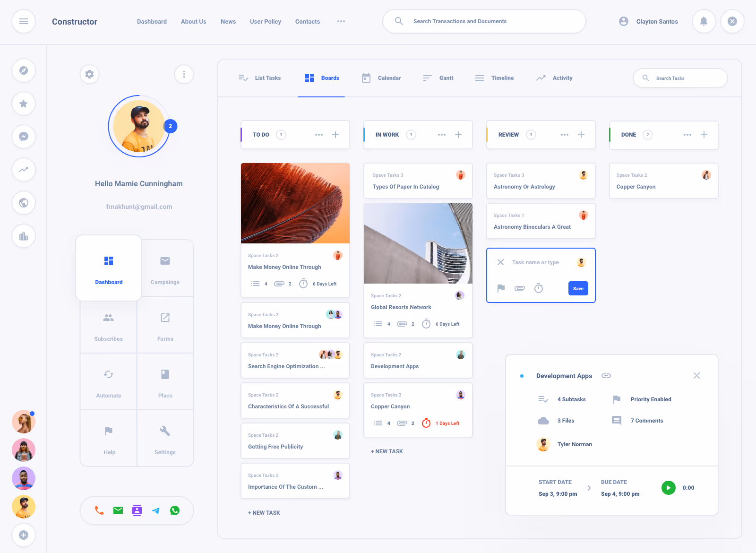Select the Calendar view icon
Image resolution: width=756 pixels, height=553 pixels.
pyautogui.click(x=366, y=78)
